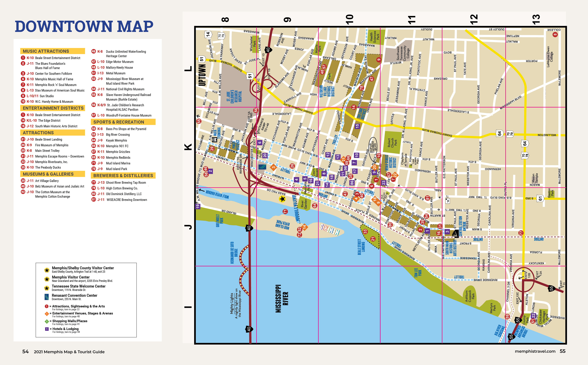Click the star icon beside Tennessee State Welcome Center

[47, 288]
